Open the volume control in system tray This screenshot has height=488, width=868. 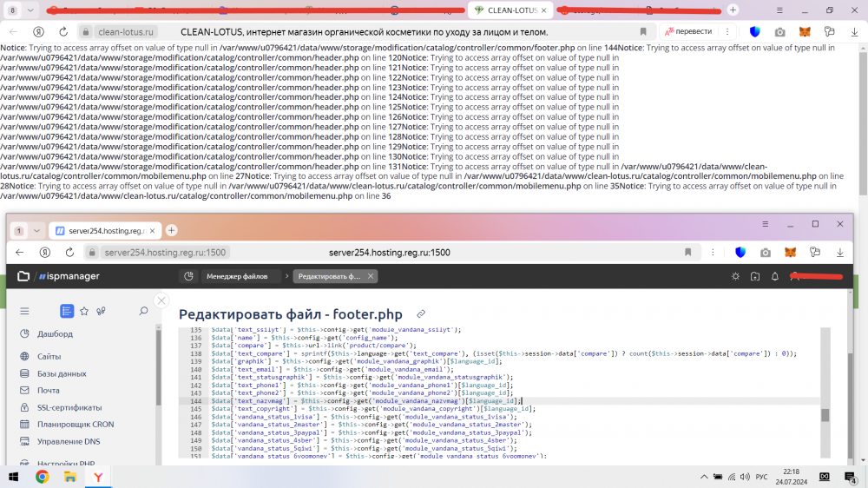tap(745, 477)
